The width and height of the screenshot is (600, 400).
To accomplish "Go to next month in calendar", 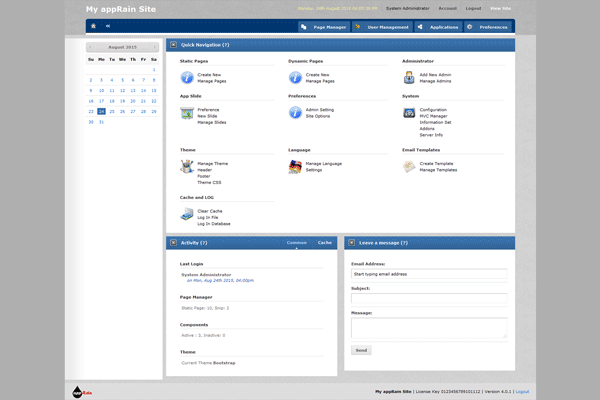I will pyautogui.click(x=154, y=47).
